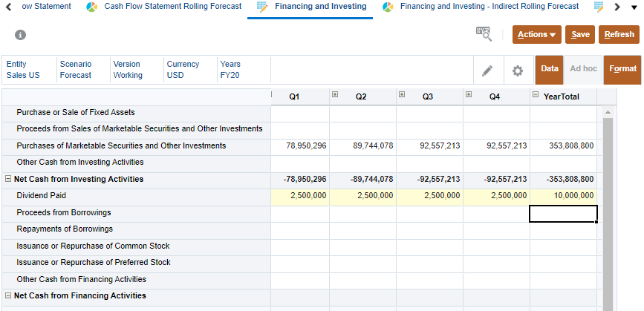Expand the Q3 column
Image resolution: width=644 pixels, height=311 pixels.
coord(402,94)
